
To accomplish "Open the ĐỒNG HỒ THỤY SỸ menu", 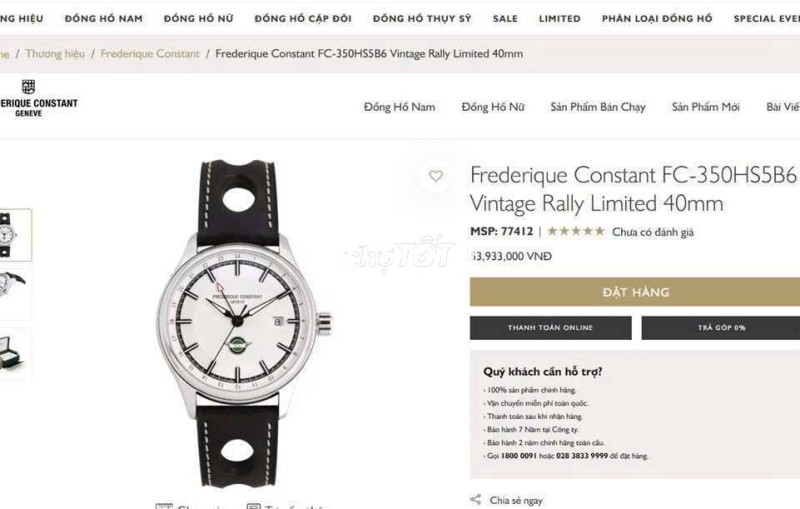I will tap(422, 19).
